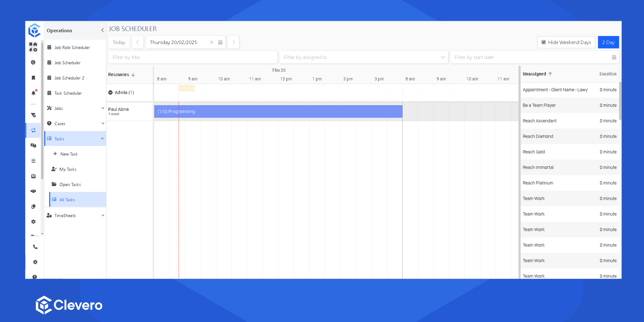
Task: Open the Job Role Scheduler menu item
Action: [72, 47]
